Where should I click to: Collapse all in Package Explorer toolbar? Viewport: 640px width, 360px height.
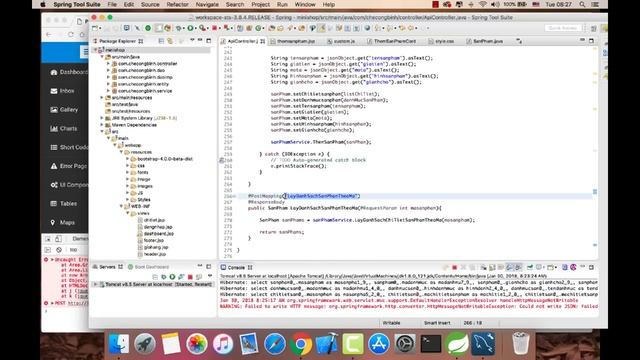click(x=161, y=41)
